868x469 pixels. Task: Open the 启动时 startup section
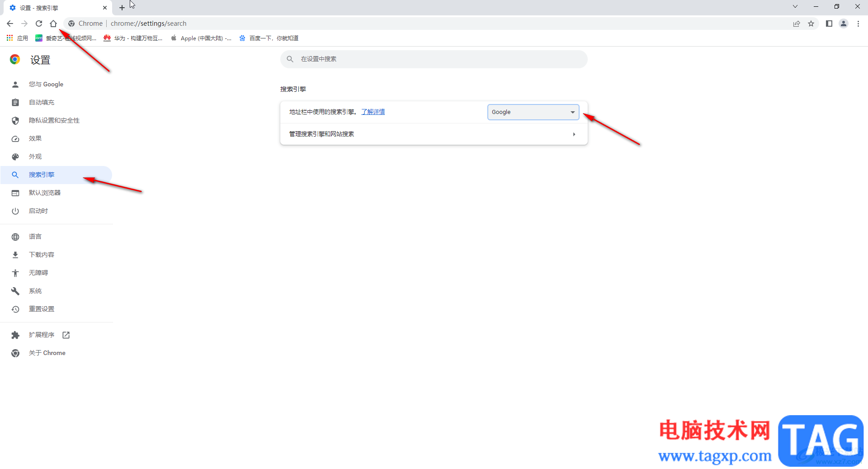point(56,211)
